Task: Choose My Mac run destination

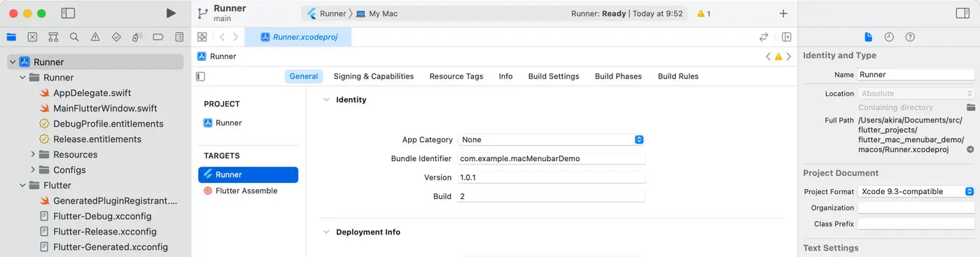Action: [x=377, y=13]
